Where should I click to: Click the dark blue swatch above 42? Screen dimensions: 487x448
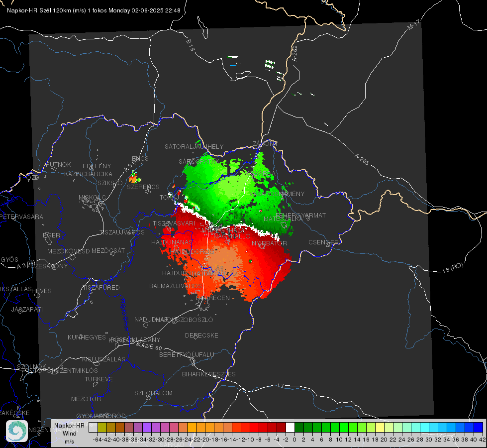(479, 427)
